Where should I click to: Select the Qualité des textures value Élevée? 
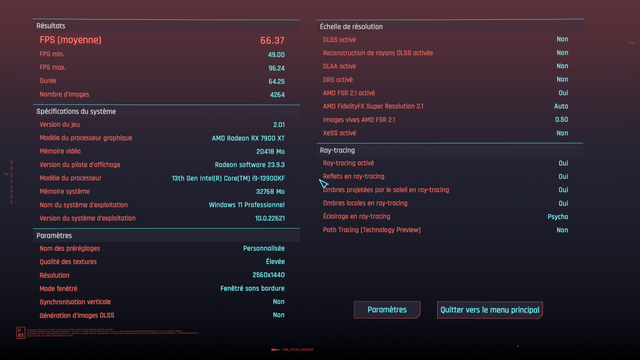[275, 262]
